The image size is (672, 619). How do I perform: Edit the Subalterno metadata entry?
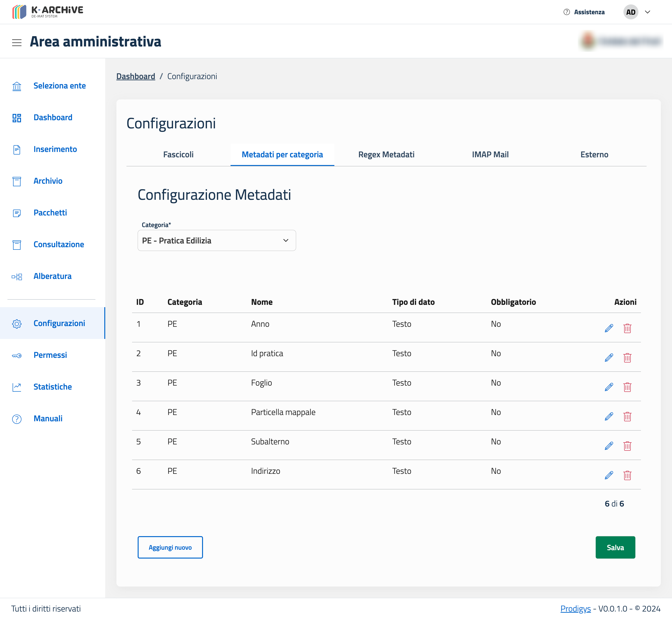[x=609, y=446]
